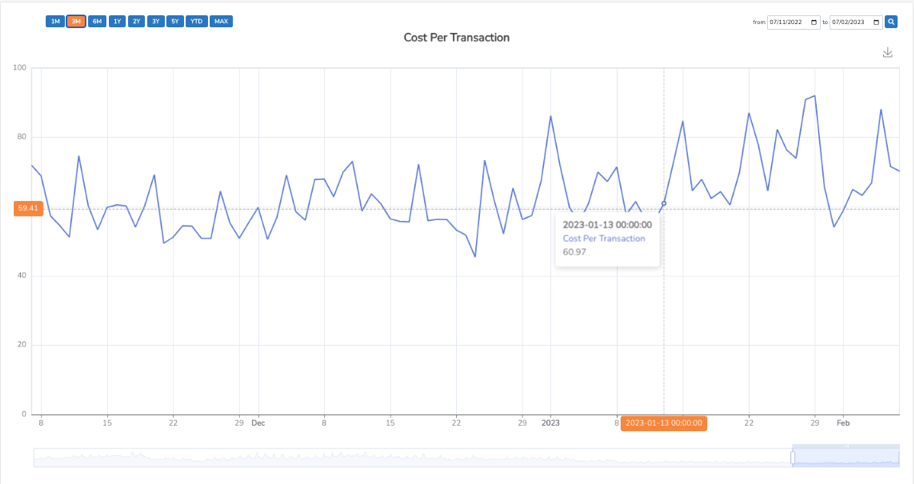Open the 'to' date calendar picker

[877, 22]
